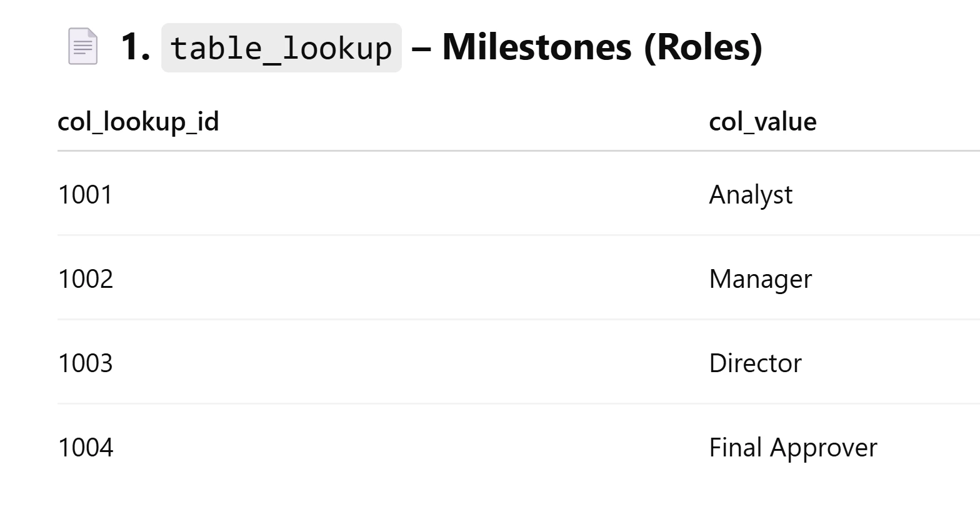Click the table_lookup code label
Viewport: 980px width, 512px height.
(x=281, y=48)
